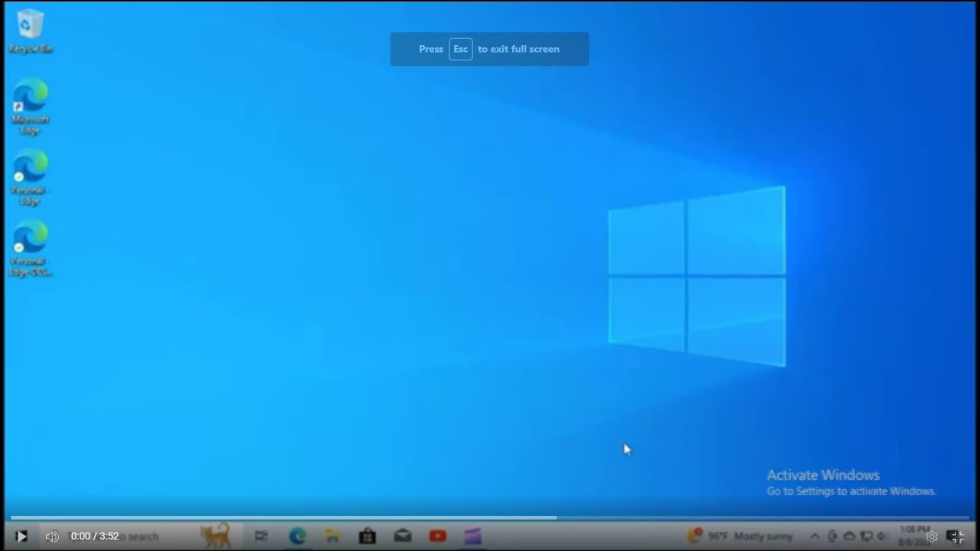The width and height of the screenshot is (980, 551).
Task: Mute the video volume
Action: pyautogui.click(x=52, y=536)
